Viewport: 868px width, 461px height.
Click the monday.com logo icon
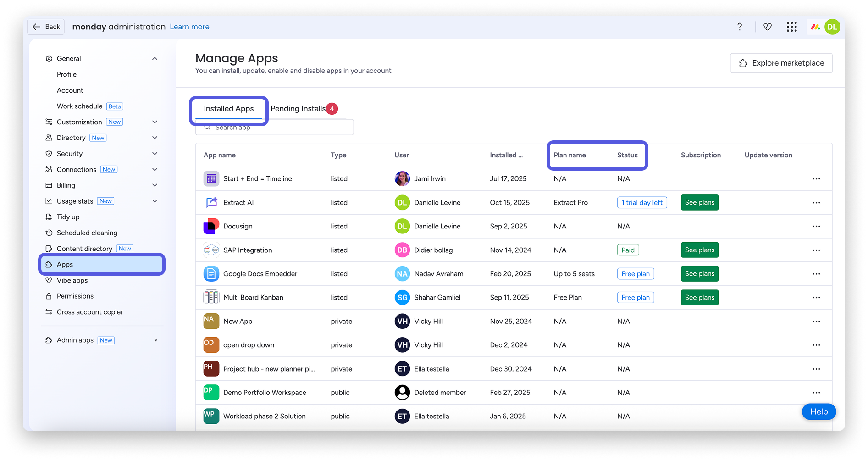click(815, 27)
